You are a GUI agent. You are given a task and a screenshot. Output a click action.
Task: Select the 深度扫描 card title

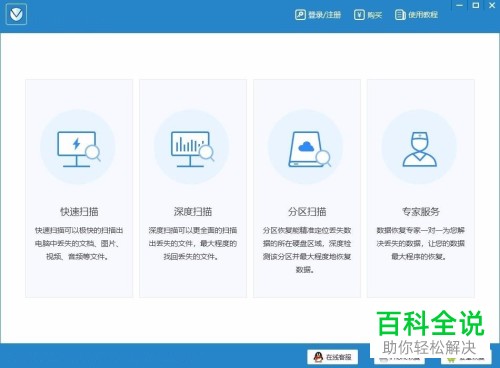193,211
